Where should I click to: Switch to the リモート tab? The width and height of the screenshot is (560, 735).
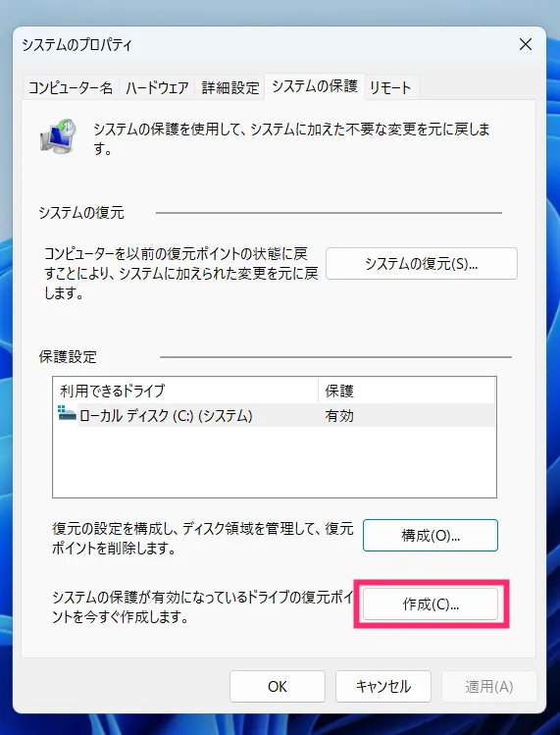click(390, 87)
